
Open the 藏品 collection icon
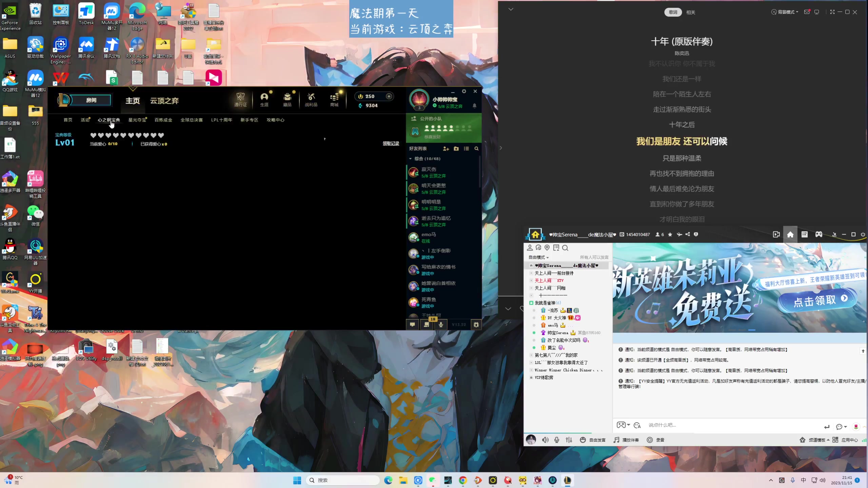[x=287, y=99]
